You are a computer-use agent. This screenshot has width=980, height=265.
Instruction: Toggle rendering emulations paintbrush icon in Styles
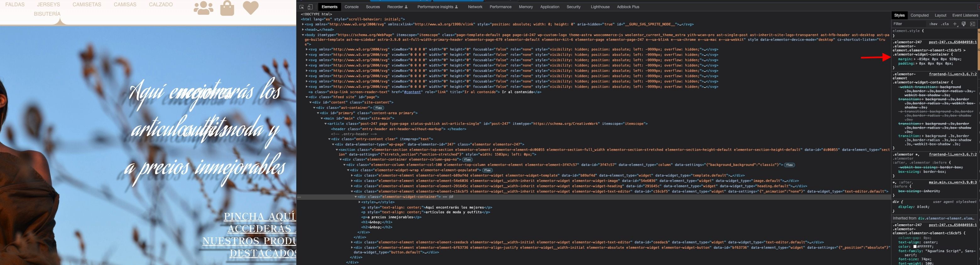coord(964,24)
